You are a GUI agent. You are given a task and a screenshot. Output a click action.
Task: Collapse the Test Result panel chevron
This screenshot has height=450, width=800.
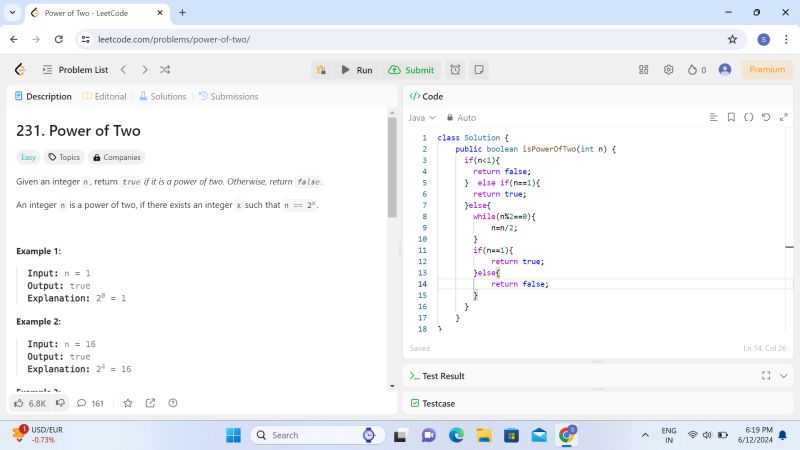(784, 376)
